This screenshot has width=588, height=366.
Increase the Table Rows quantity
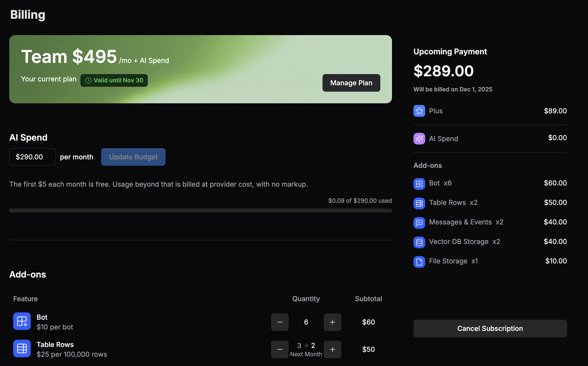pyautogui.click(x=332, y=349)
